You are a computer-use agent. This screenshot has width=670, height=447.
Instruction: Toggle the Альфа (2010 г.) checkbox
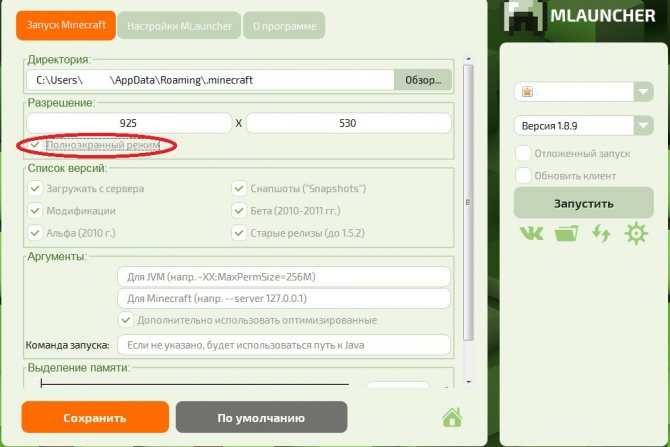pyautogui.click(x=35, y=233)
